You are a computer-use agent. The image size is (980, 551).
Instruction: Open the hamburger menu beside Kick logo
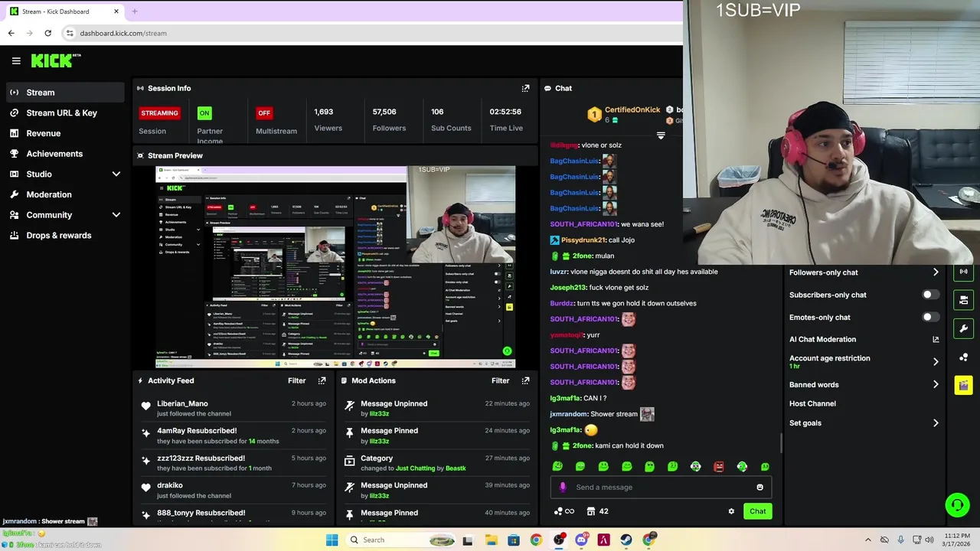[16, 60]
